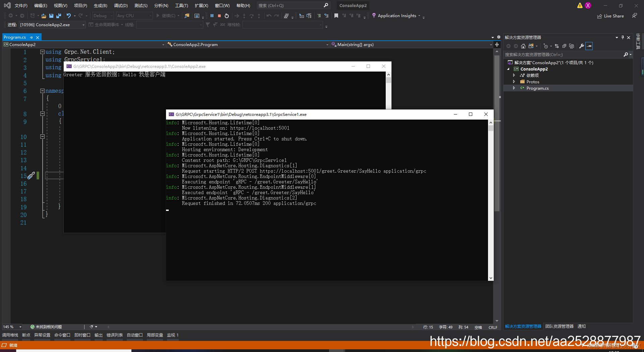Click the yellow warning notification icon
Viewport: 644px width, 352px height.
coord(580,5)
